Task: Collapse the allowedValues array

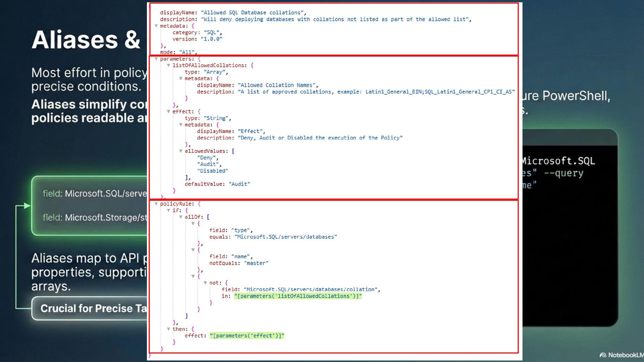Action: coord(181,151)
